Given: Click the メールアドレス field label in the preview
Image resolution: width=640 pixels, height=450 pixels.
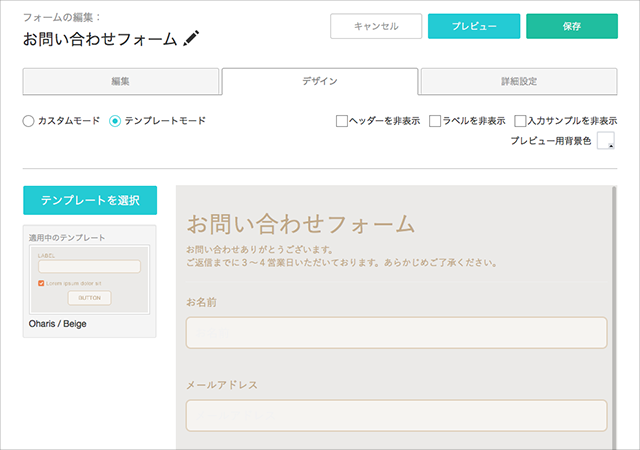Looking at the screenshot, I should 222,385.
